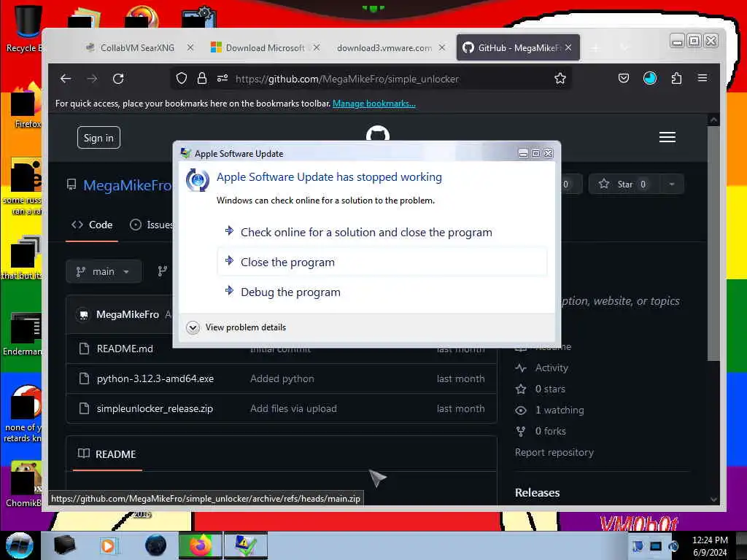747x560 pixels.
Task: Open python-3.12.3-amd64.exe file
Action: click(x=155, y=378)
